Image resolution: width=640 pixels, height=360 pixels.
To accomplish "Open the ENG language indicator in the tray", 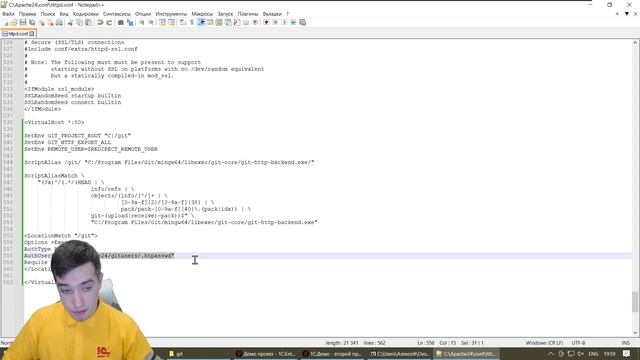I will point(593,354).
